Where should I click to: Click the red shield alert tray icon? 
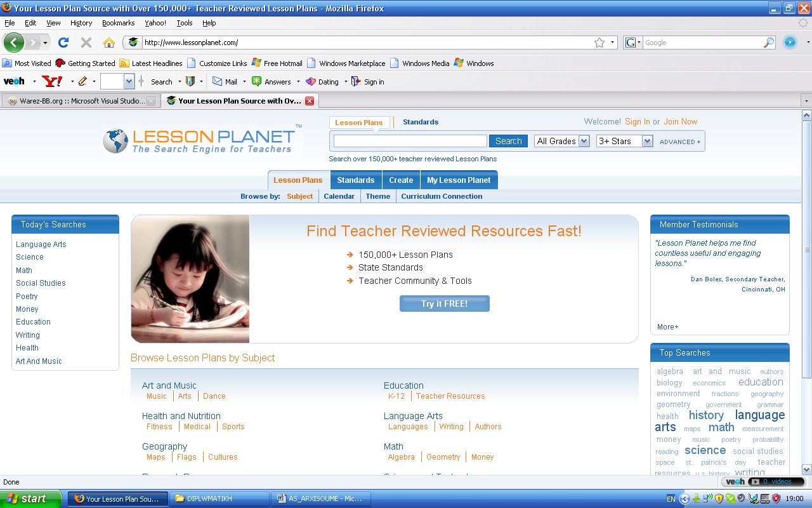(x=776, y=498)
